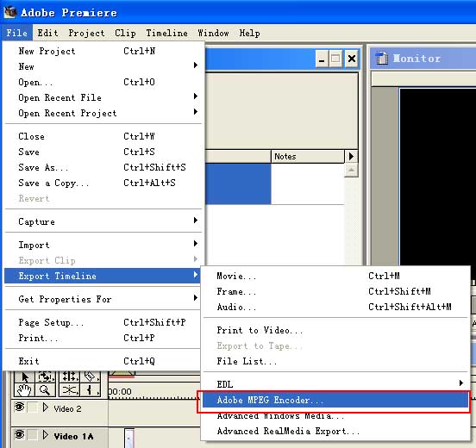Choose Movie export option
The width and height of the screenshot is (476, 448).
[335, 276]
